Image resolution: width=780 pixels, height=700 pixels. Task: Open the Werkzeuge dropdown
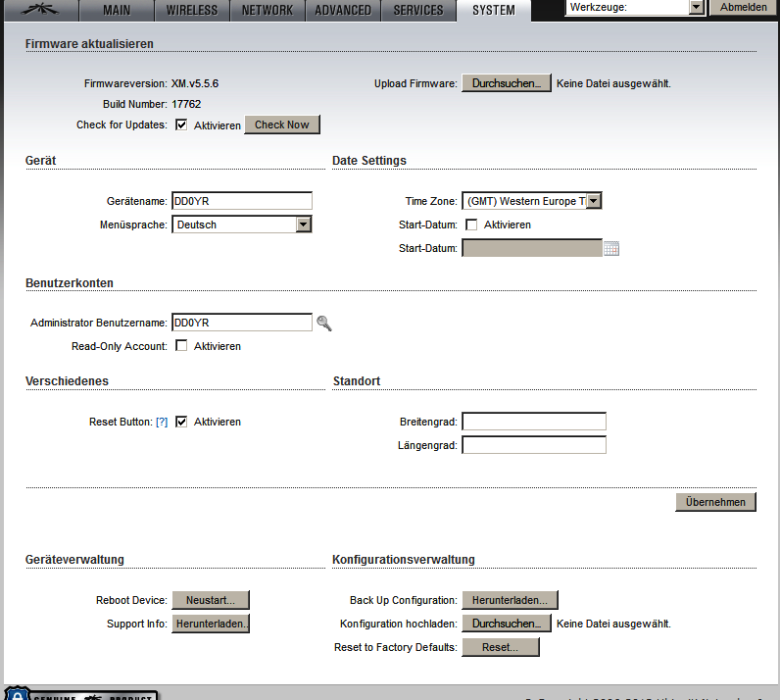coord(635,7)
